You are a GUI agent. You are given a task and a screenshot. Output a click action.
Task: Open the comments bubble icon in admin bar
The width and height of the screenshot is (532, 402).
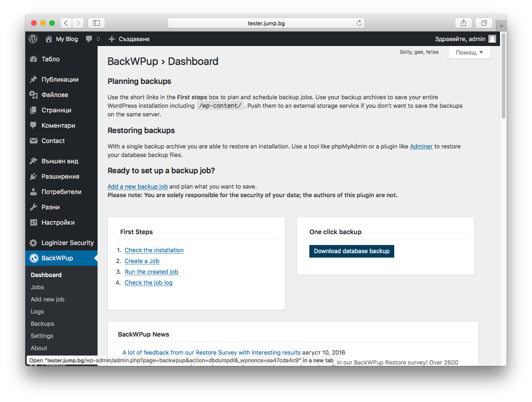click(89, 39)
